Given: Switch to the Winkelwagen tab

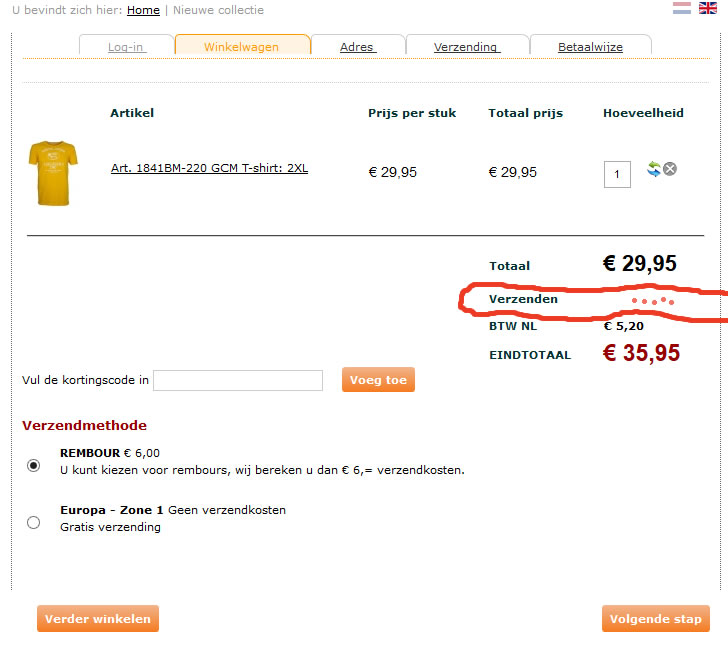Looking at the screenshot, I should pos(241,46).
